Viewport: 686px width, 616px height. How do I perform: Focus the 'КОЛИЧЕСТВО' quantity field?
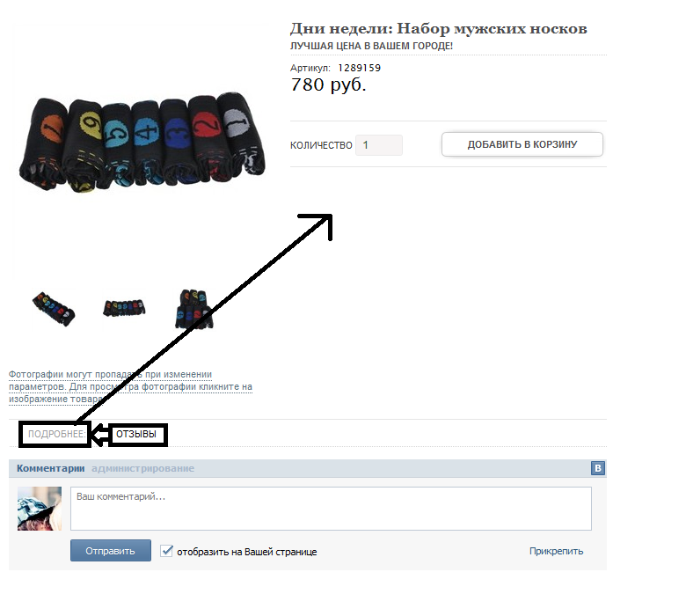coord(379,145)
